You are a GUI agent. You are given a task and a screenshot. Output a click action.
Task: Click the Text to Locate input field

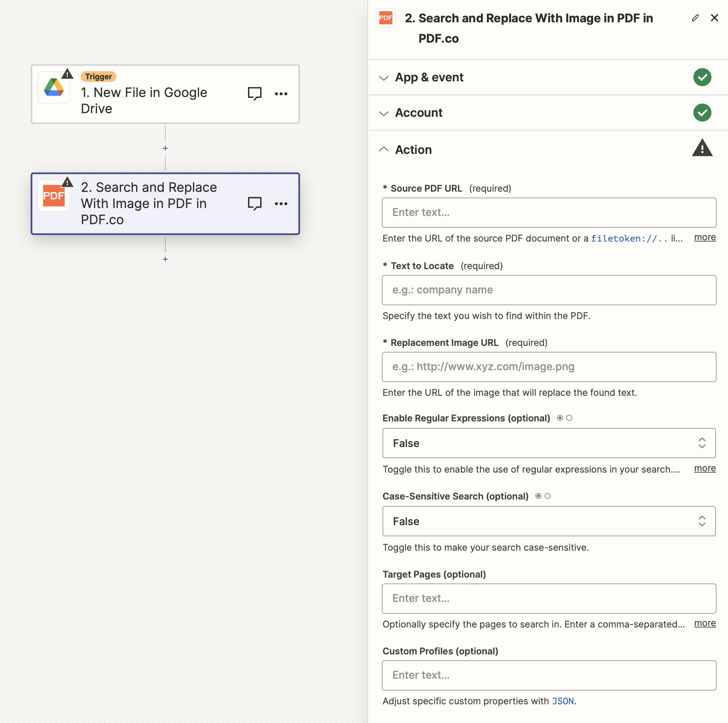point(549,290)
